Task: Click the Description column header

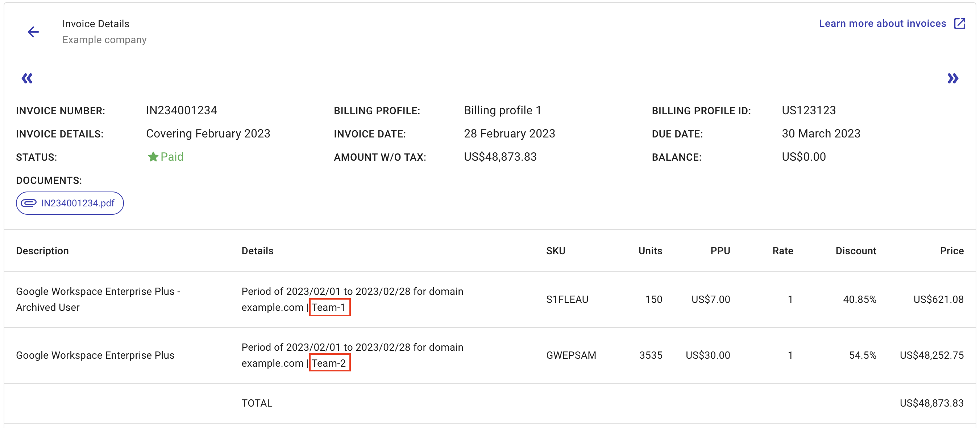Action: (42, 251)
